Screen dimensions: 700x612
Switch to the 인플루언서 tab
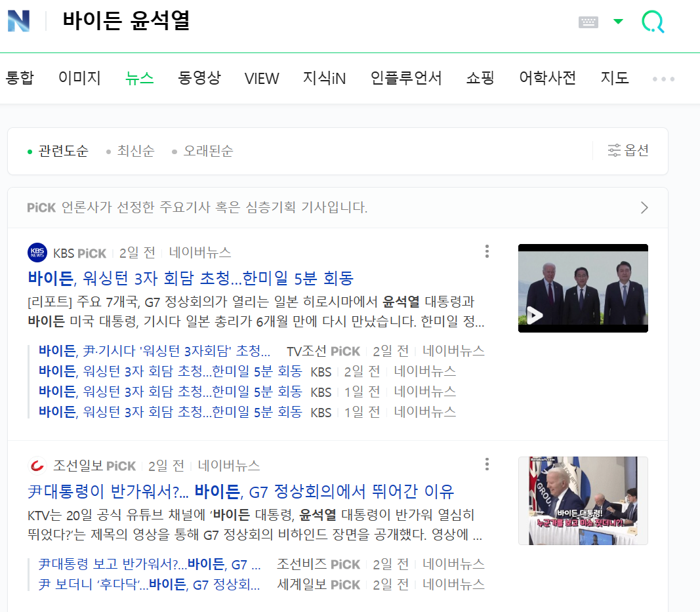406,78
